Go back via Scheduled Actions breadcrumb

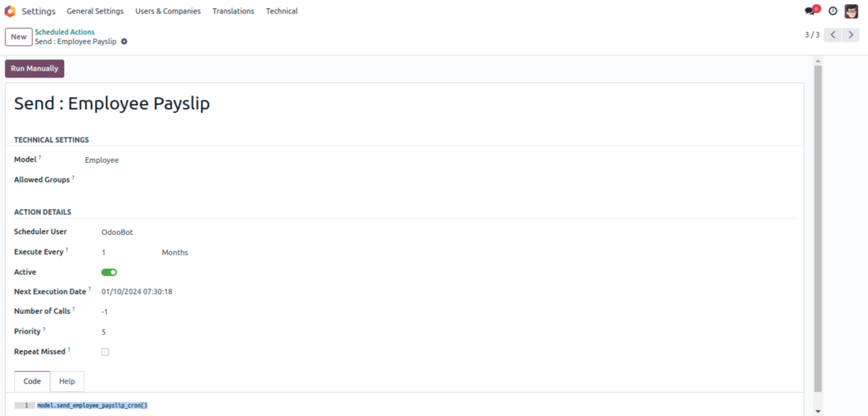[x=65, y=32]
